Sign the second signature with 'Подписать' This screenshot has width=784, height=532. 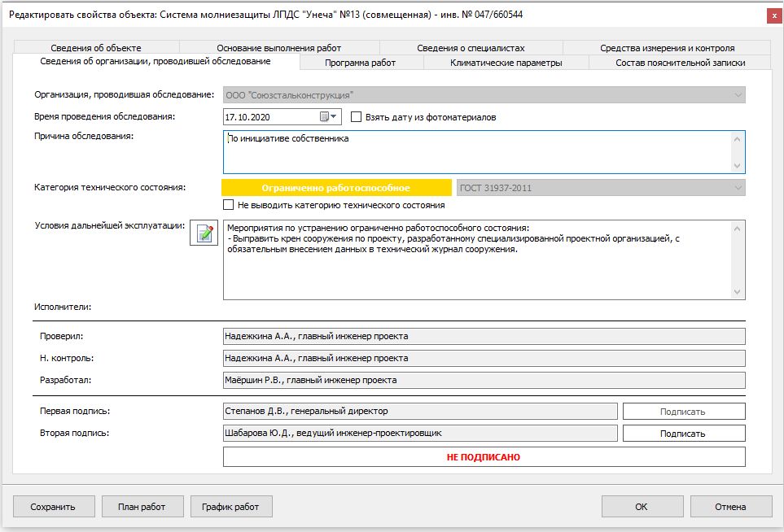click(684, 433)
